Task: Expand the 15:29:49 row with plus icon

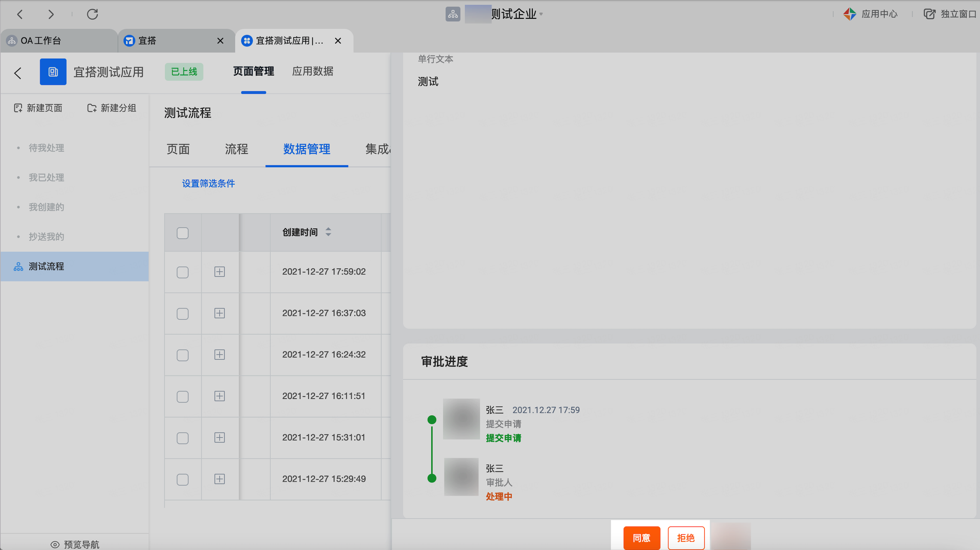Action: 219,479
